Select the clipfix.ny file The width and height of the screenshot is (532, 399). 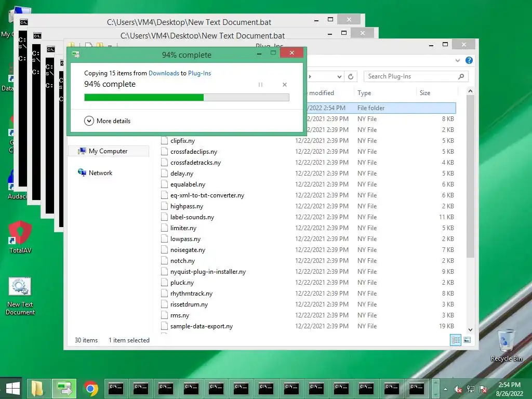coord(182,140)
